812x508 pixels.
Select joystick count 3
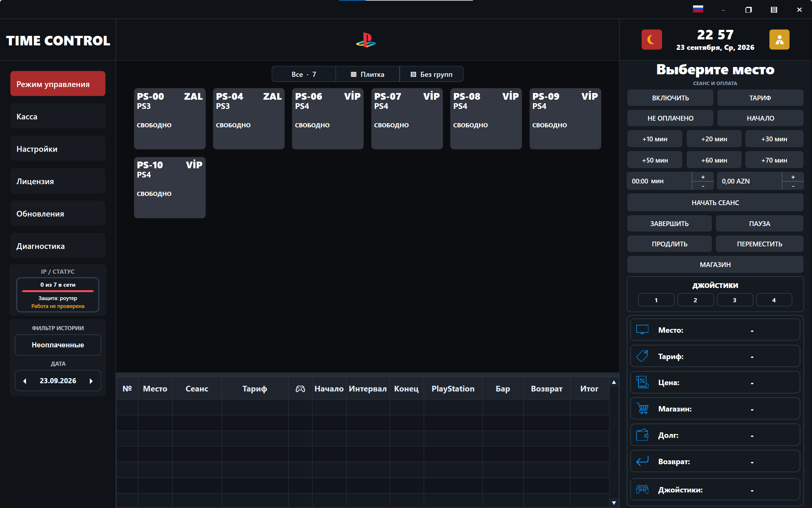pos(735,300)
